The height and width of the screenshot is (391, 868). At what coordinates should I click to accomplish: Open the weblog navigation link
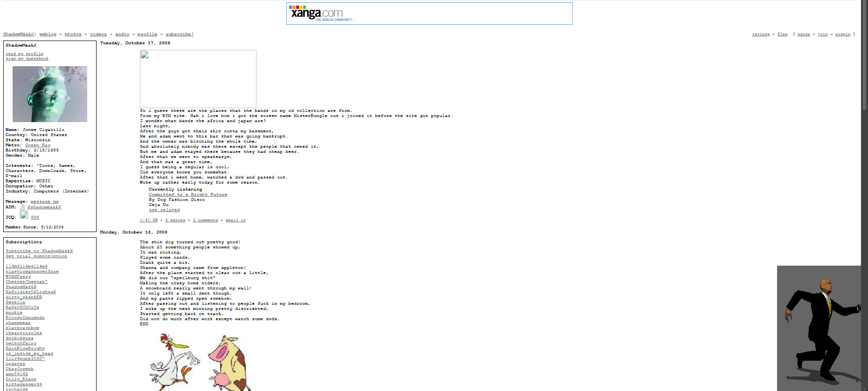(x=48, y=34)
